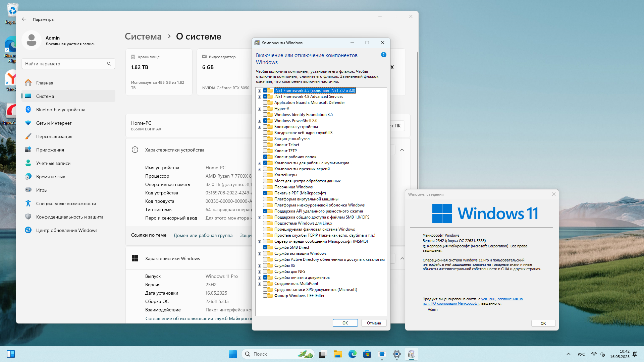
Task: Expand the Службы IIS tree node
Action: pyautogui.click(x=259, y=266)
